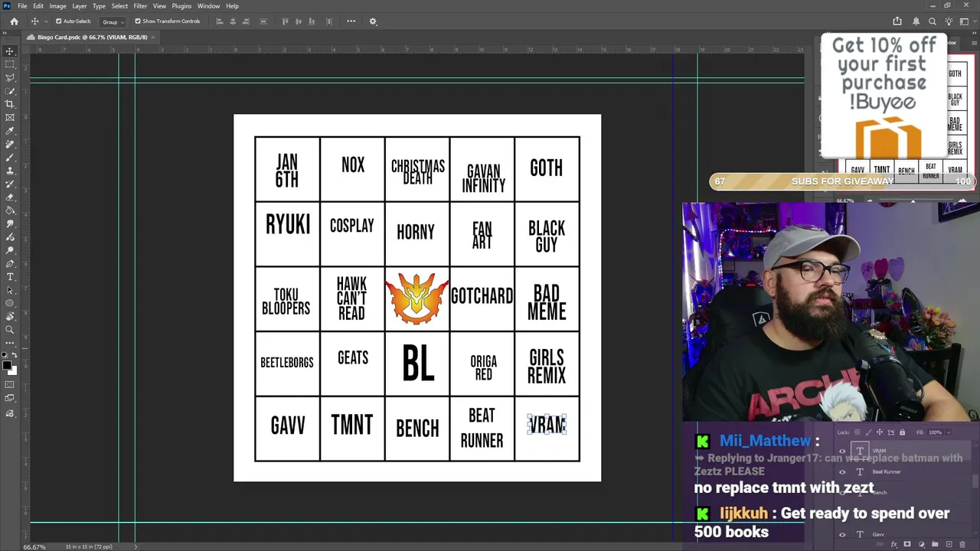Select the Clone Stamp tool

[10, 171]
